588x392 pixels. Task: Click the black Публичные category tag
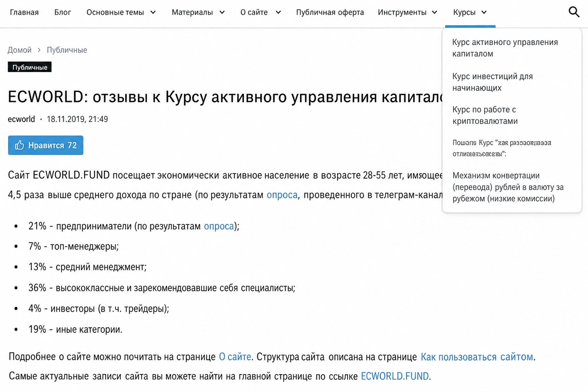29,67
